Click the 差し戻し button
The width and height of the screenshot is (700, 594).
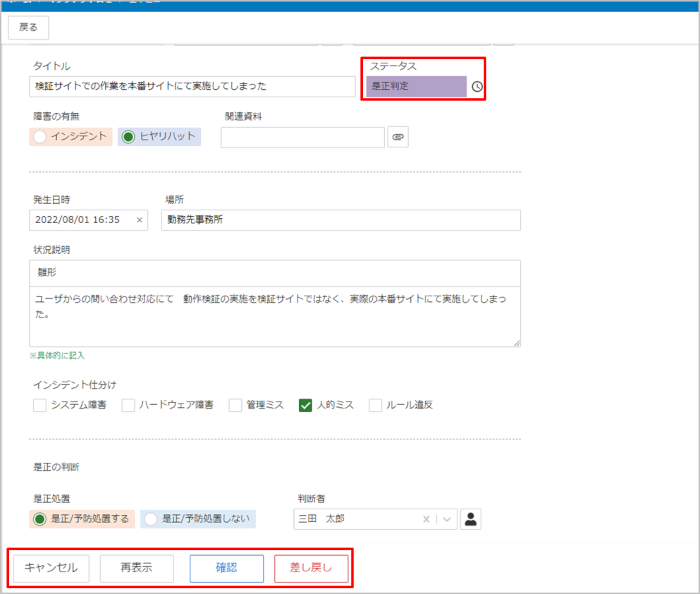(x=311, y=568)
